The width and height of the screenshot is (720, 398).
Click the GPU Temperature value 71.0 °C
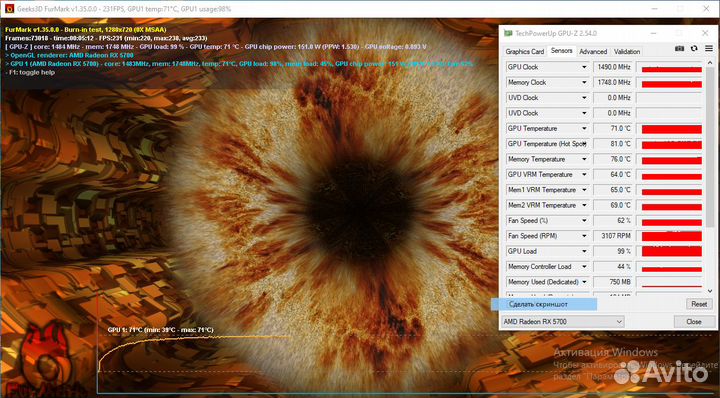click(x=613, y=129)
